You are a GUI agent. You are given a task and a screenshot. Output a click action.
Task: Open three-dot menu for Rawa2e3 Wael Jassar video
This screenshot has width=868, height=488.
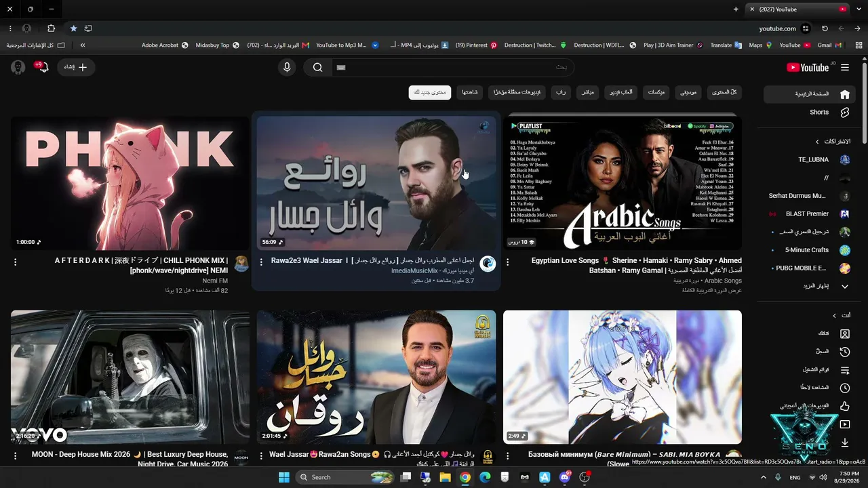(x=261, y=262)
